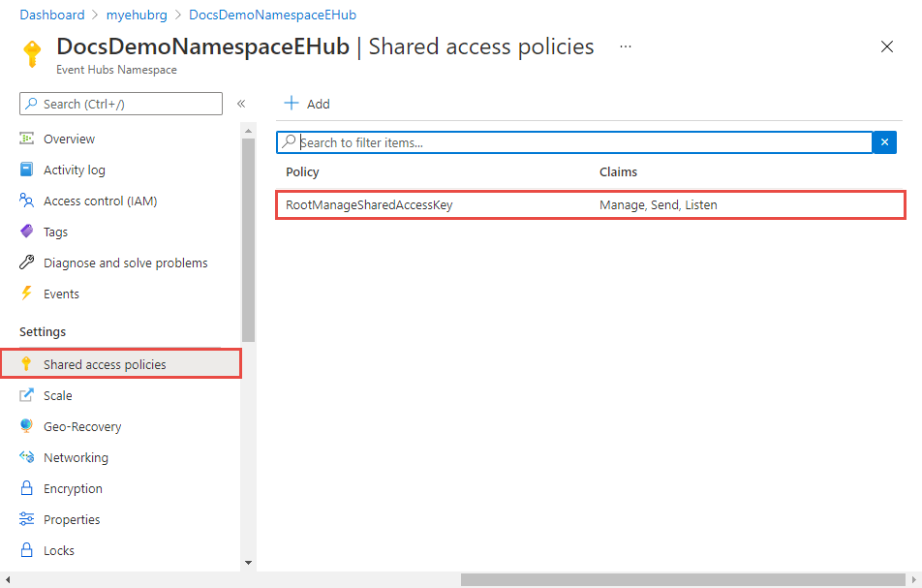Click horizontal scrollbar right arrow
Screen dimensions: 922x588
(914, 580)
